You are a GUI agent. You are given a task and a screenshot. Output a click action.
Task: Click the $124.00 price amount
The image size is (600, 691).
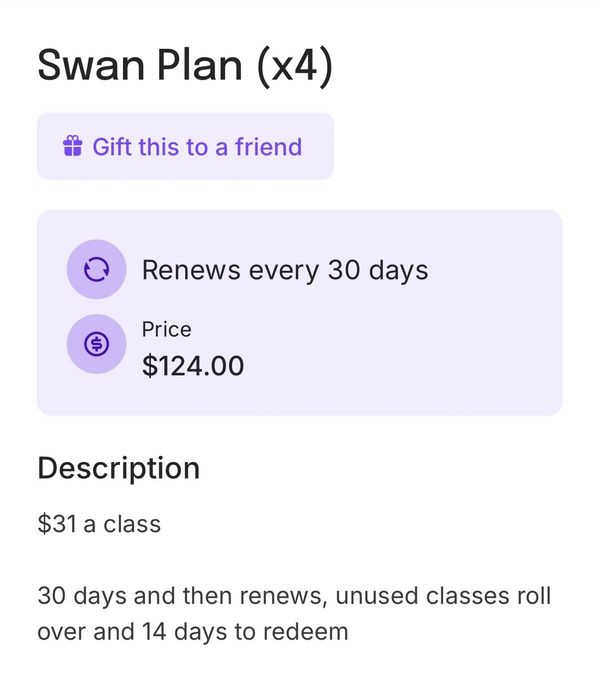193,365
